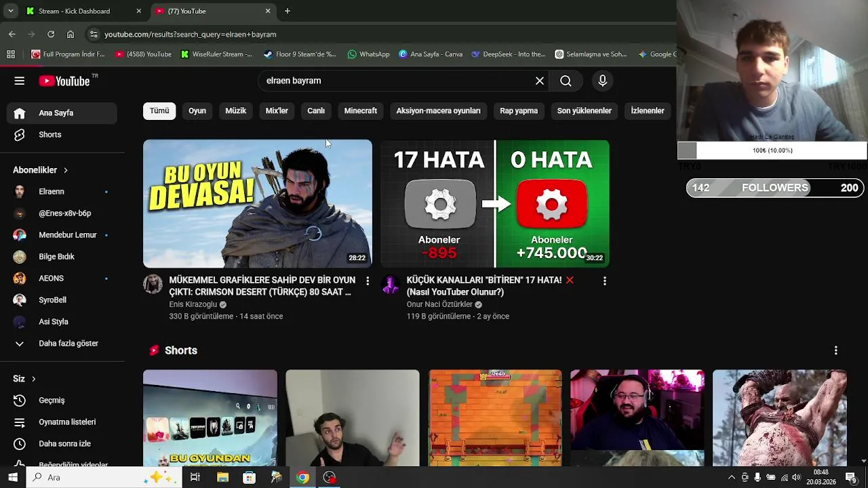
Task: Expand Daha fazla göster subscriptions
Action: tap(62, 344)
